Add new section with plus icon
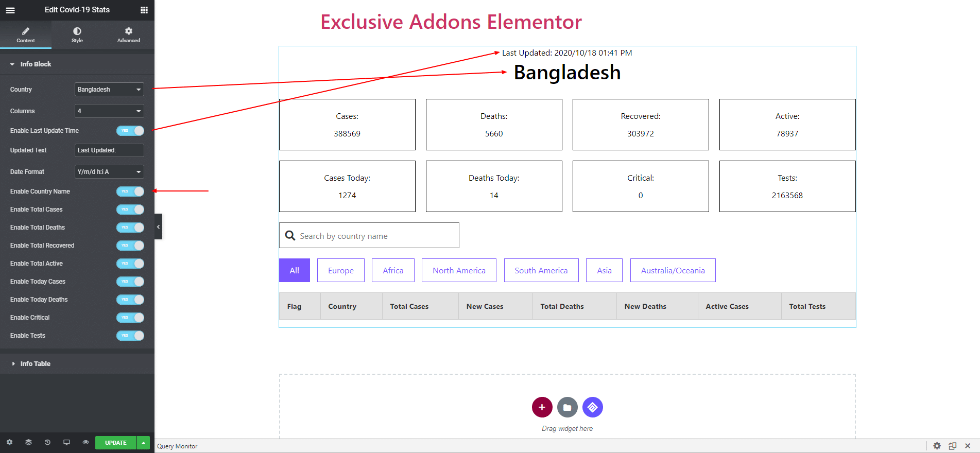This screenshot has width=980, height=453. (542, 407)
